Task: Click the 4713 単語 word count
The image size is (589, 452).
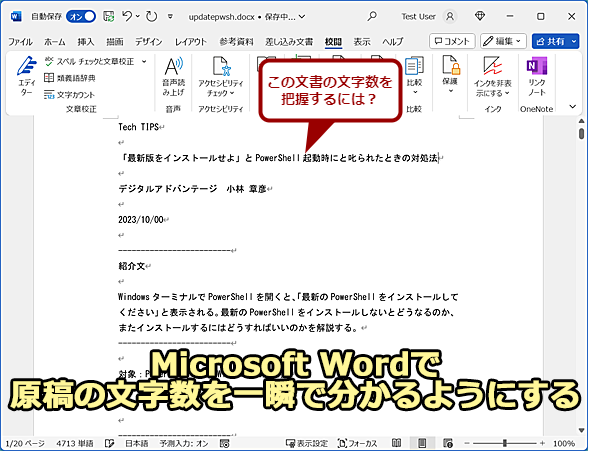Action: pyautogui.click(x=74, y=444)
